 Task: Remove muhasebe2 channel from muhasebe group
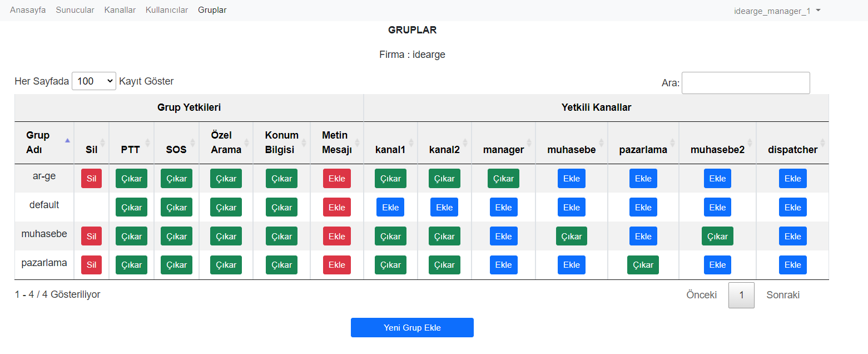pyautogui.click(x=718, y=237)
